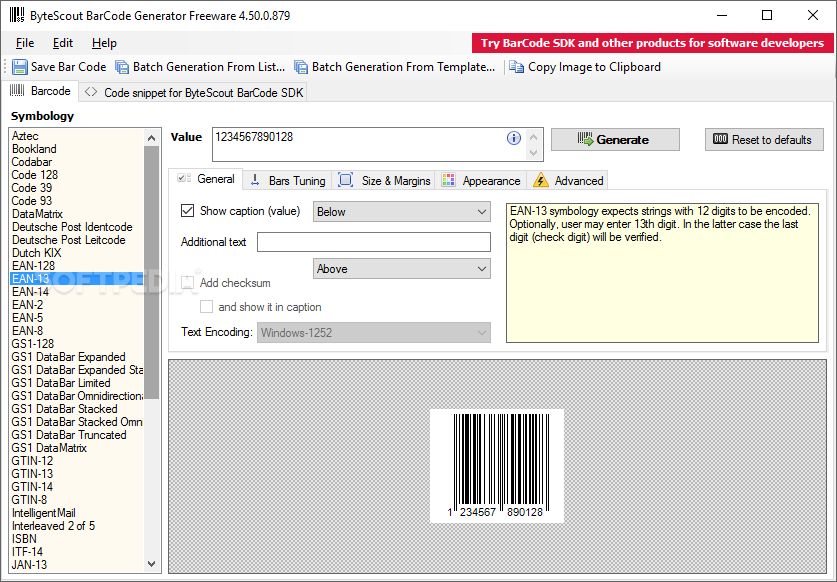
Task: Click the Additional text input field
Action: pos(374,242)
